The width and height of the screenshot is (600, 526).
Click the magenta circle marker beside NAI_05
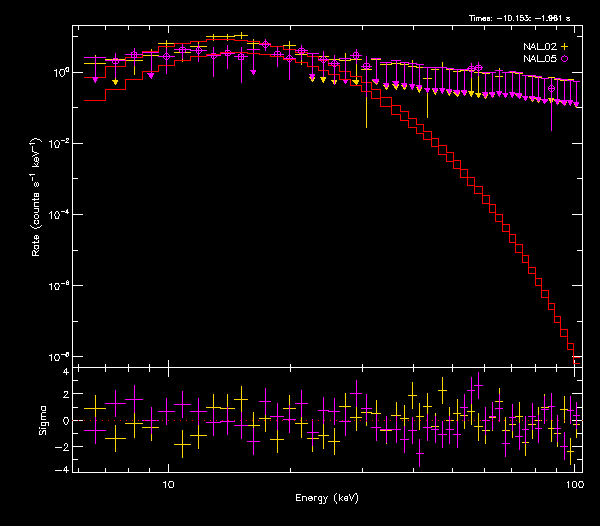click(x=564, y=60)
